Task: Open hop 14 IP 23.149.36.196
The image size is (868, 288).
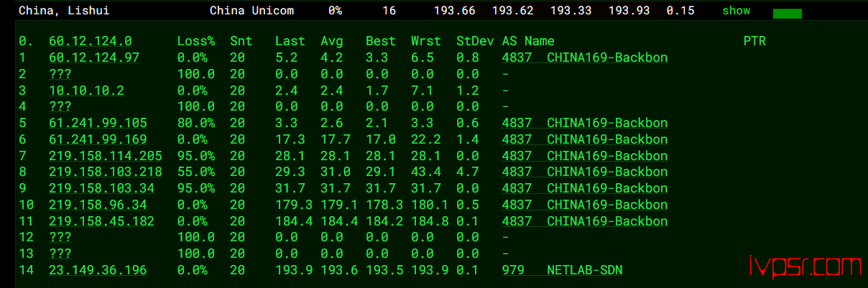Action: 98,270
